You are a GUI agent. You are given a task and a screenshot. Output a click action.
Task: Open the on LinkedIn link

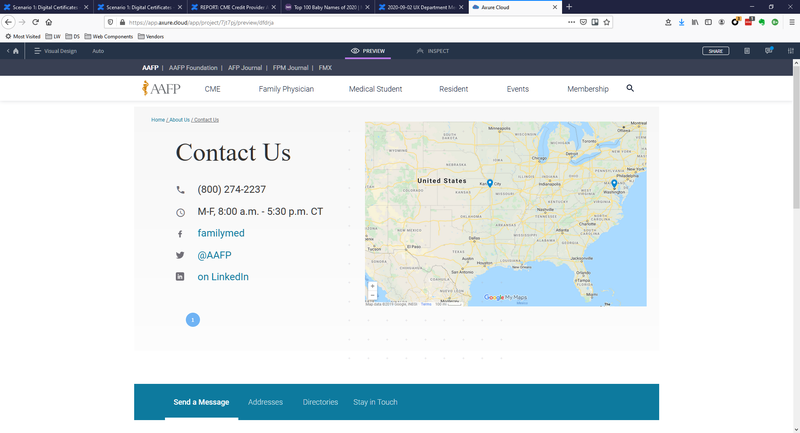coord(223,277)
